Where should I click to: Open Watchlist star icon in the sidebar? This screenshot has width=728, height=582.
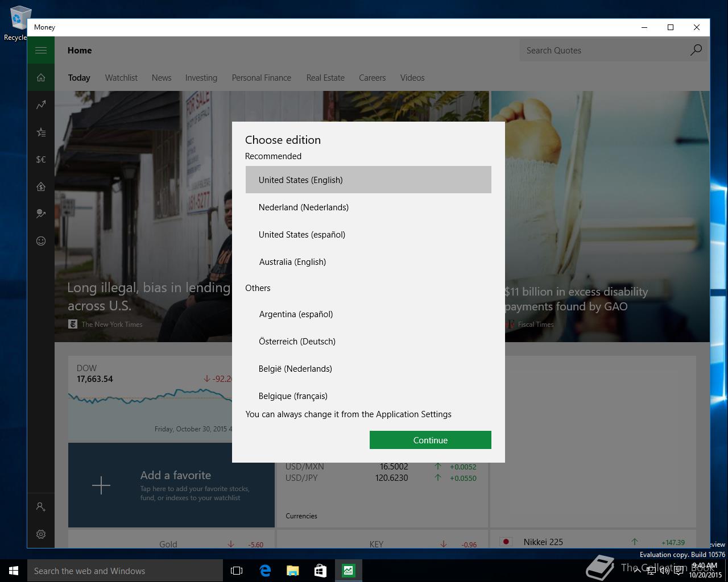click(41, 132)
